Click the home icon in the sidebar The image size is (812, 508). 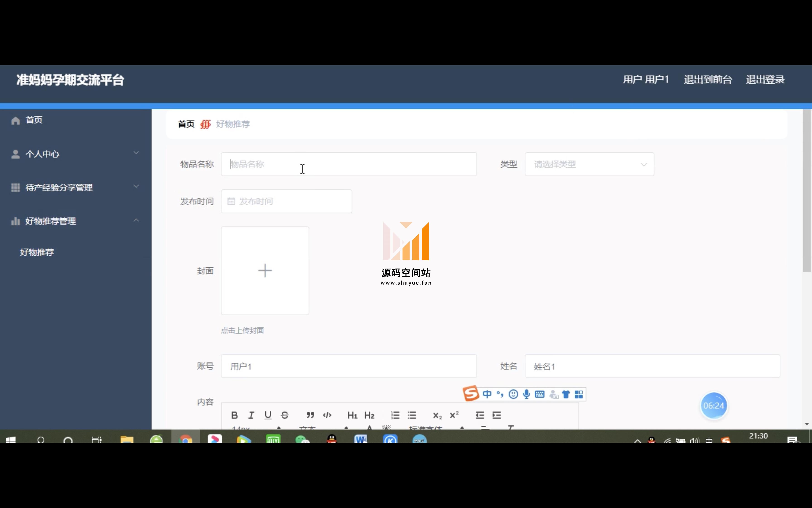[15, 120]
